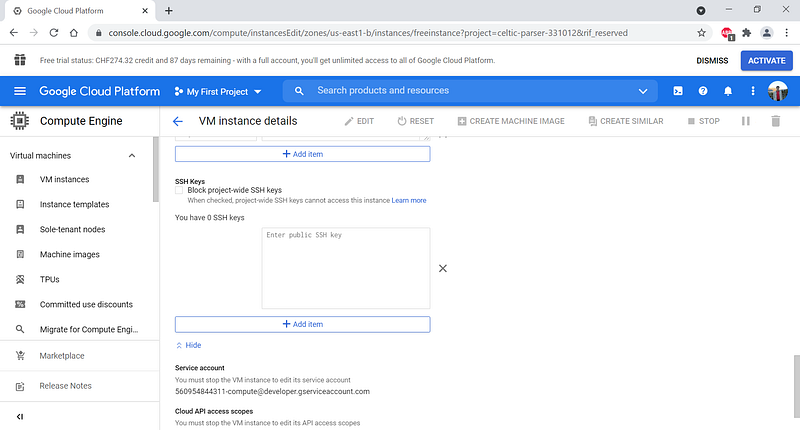The width and height of the screenshot is (800, 430).
Task: Add item below the SSH key field
Action: (303, 324)
